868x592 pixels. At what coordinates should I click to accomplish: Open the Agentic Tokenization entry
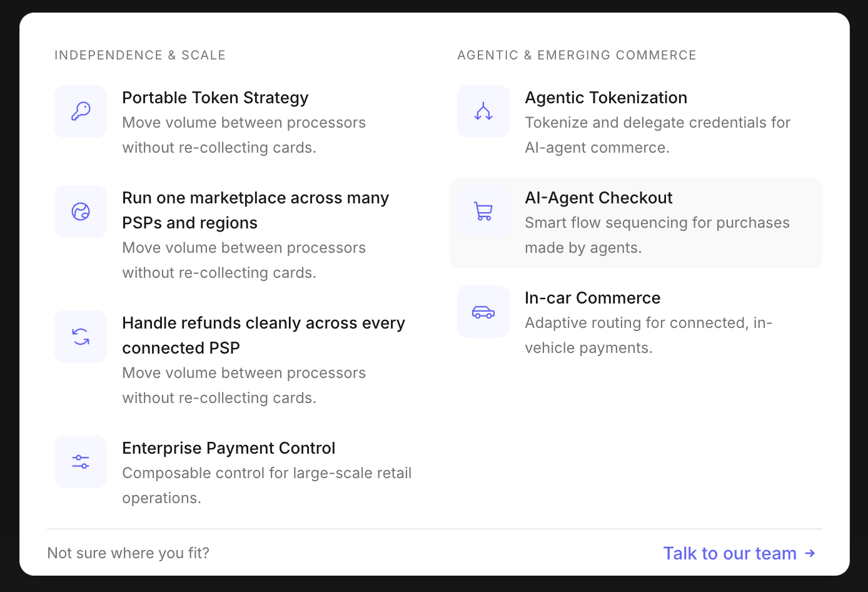[636, 123]
